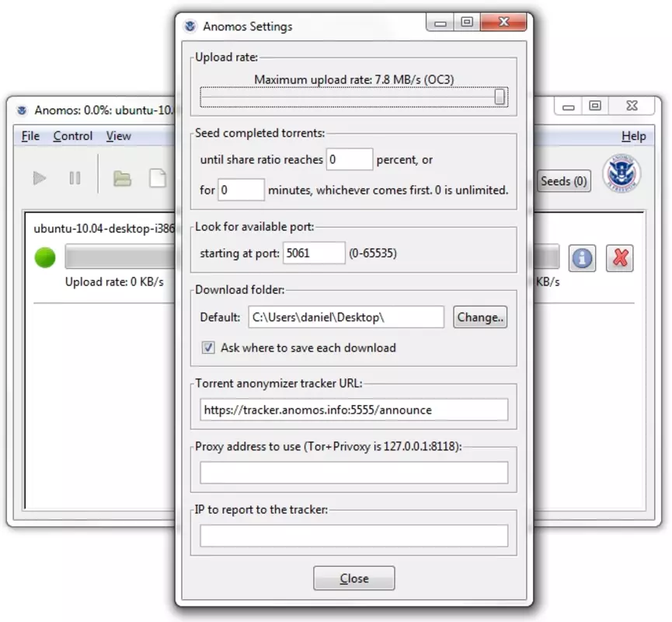
Task: Click the proxy address input field
Action: tap(354, 473)
